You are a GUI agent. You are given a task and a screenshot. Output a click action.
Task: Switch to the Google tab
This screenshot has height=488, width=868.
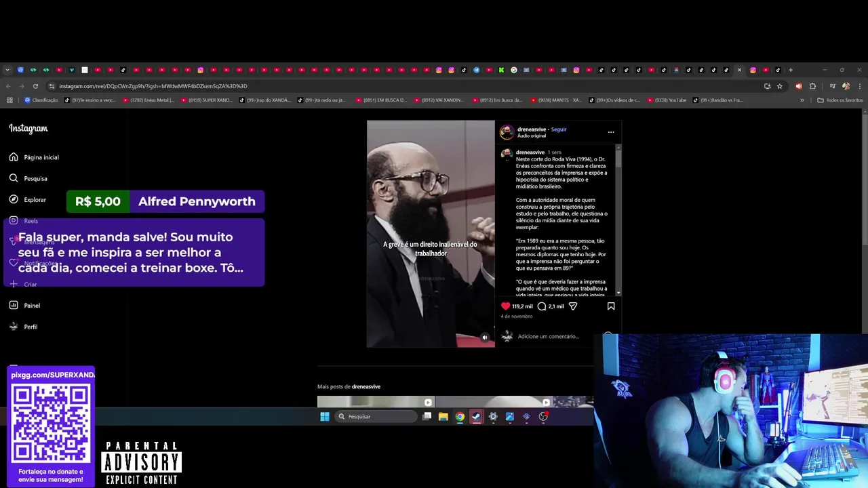(514, 70)
